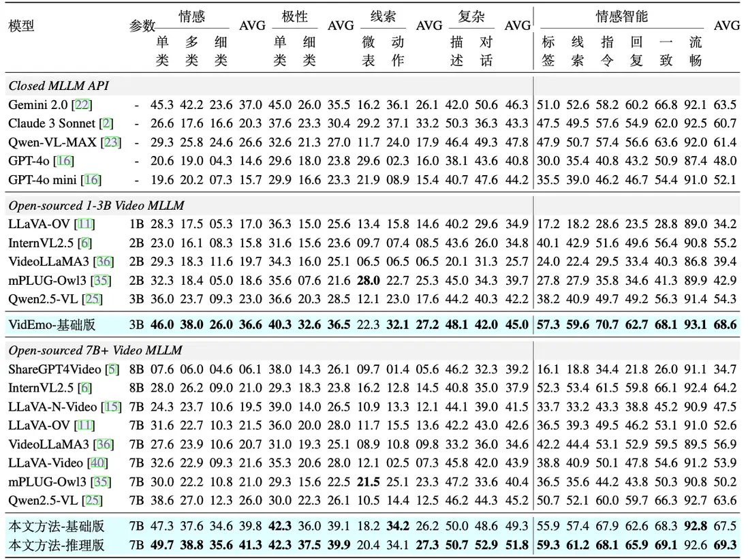This screenshot has width=748, height=560.
Task: Open citation [16] in the GPT-4o mini row
Action: pos(91,180)
